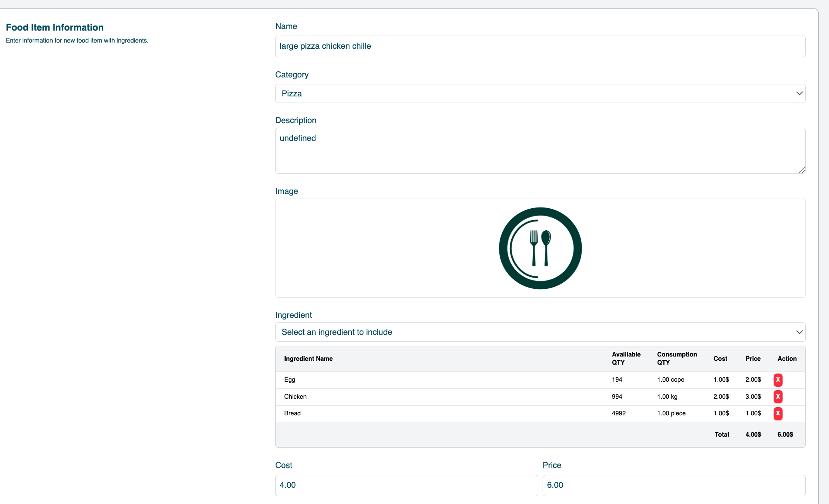Click the Ingredient Name column header
Viewport: 829px width, 504px height.
[x=308, y=359]
